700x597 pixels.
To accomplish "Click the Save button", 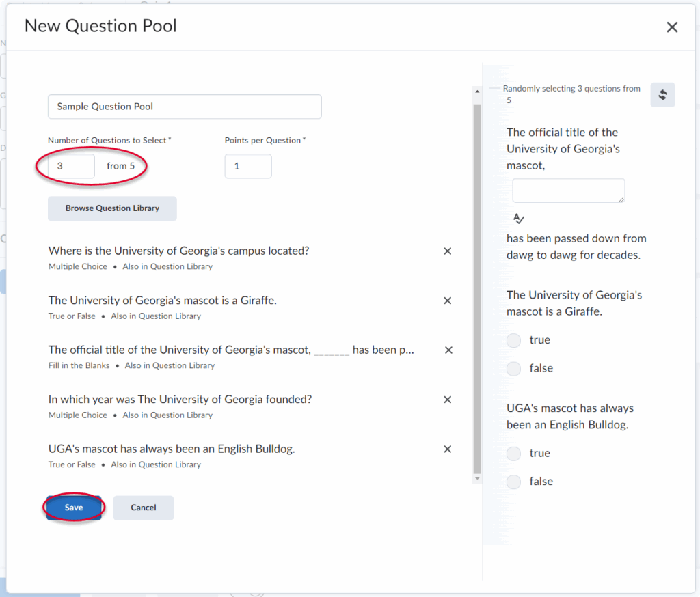I will [74, 508].
